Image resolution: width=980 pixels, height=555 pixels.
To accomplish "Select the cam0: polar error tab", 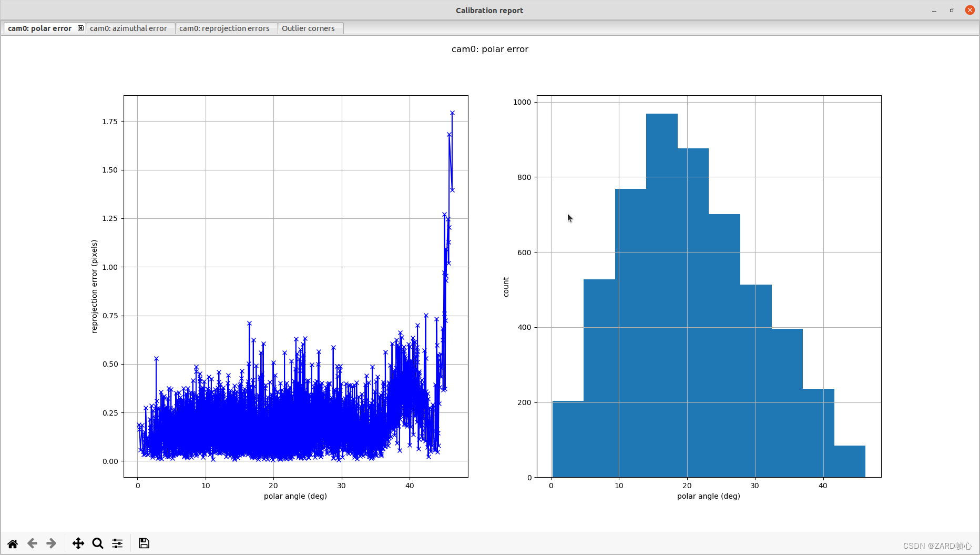I will point(40,28).
